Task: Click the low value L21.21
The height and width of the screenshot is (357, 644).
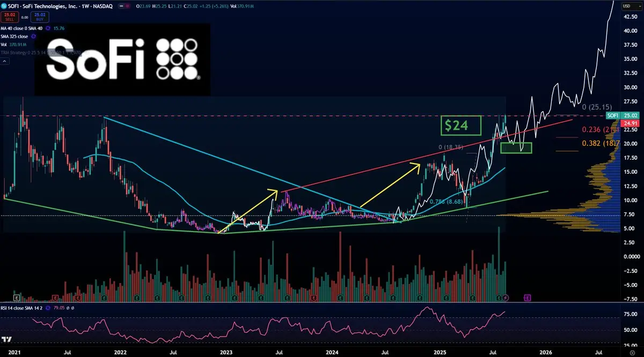Action: [175, 6]
